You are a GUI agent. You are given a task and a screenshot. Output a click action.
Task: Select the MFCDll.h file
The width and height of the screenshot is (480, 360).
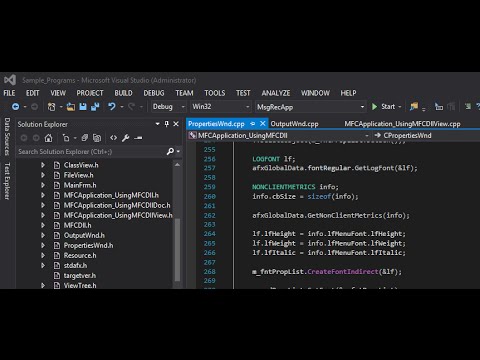(x=77, y=225)
